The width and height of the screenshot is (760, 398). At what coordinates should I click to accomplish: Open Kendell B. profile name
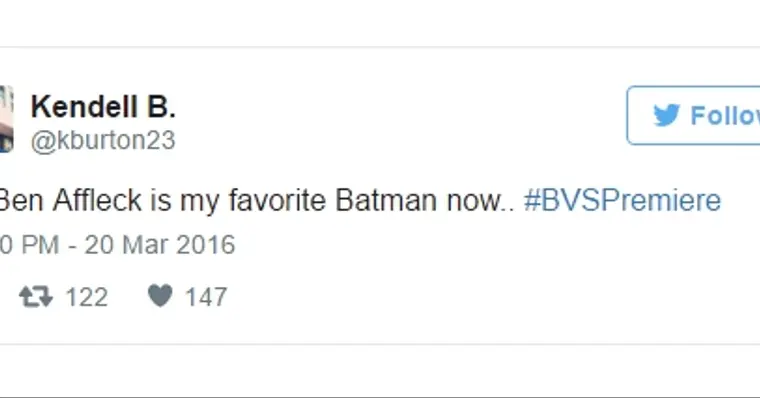(103, 107)
